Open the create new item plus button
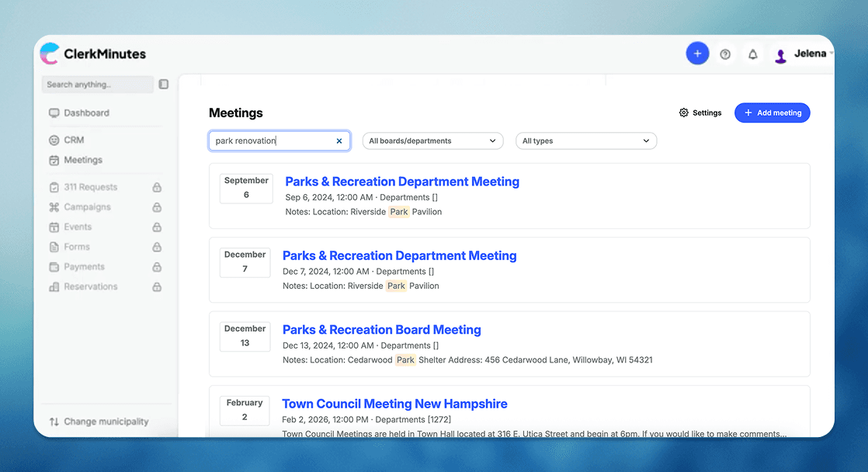This screenshot has width=868, height=472. (697, 53)
